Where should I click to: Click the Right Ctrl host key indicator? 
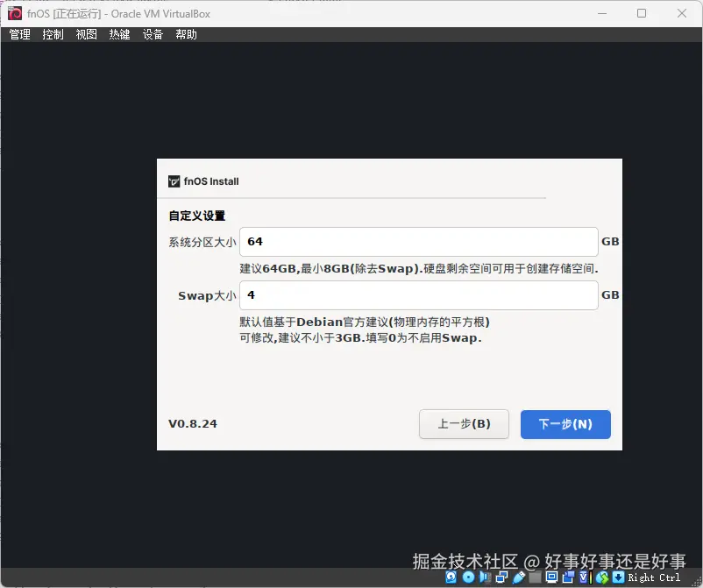pyautogui.click(x=654, y=577)
